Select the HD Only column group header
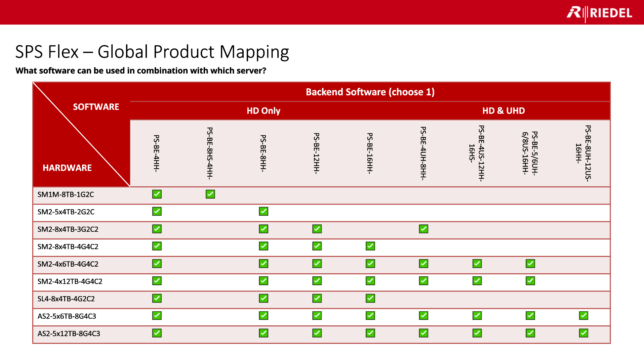Image resolution: width=644 pixels, height=362 pixels. [264, 111]
